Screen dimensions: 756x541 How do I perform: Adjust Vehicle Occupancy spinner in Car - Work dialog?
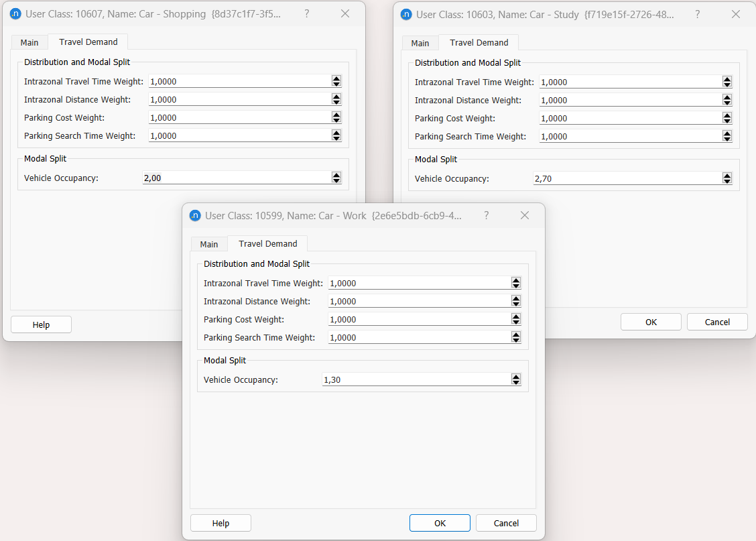[x=516, y=379]
